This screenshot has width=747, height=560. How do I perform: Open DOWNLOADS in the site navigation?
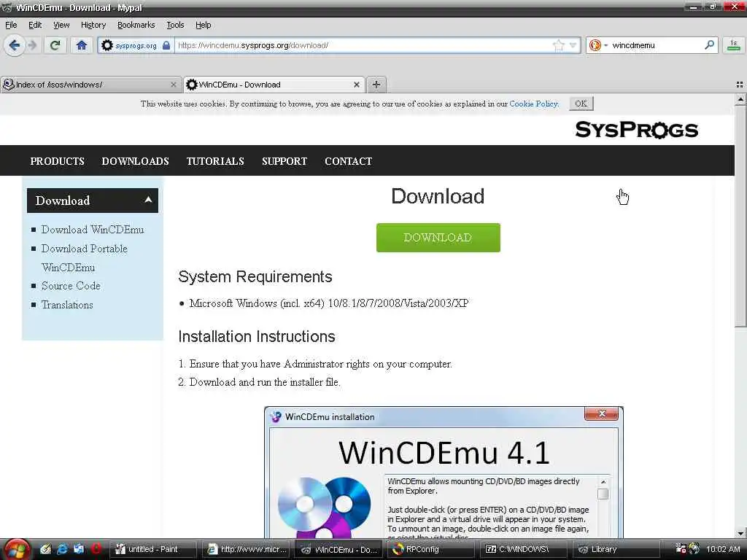coord(135,161)
